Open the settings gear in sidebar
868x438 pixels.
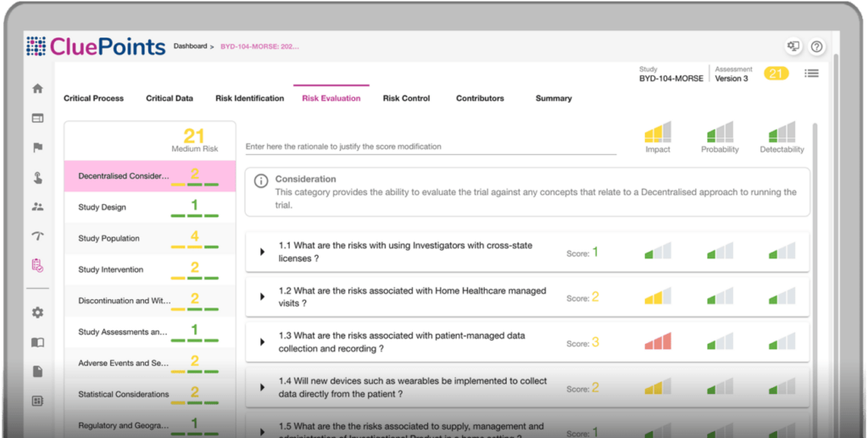pyautogui.click(x=37, y=313)
